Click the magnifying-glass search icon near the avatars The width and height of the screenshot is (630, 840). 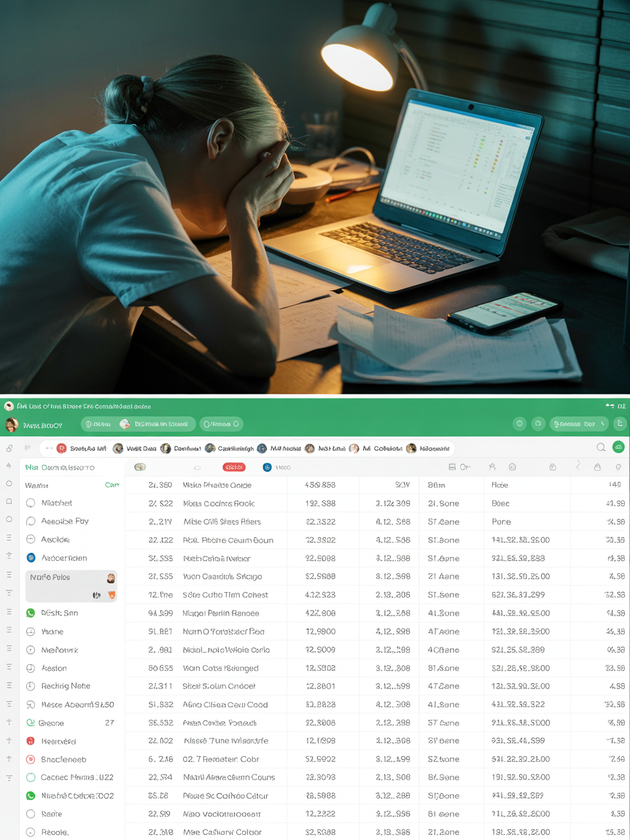(599, 447)
